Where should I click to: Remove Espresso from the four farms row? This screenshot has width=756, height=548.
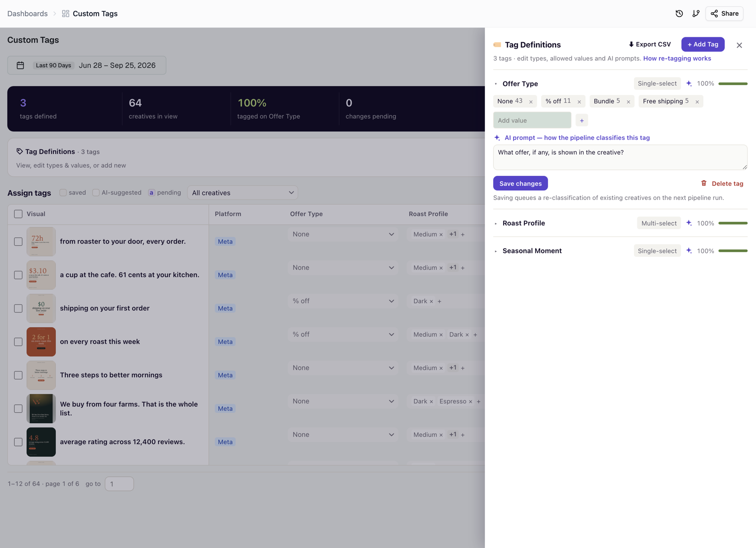tap(471, 402)
